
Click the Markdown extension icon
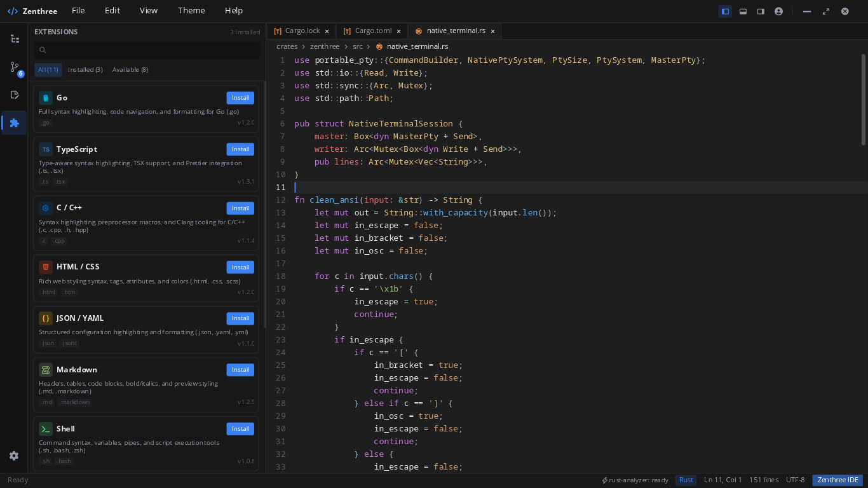[x=45, y=370]
